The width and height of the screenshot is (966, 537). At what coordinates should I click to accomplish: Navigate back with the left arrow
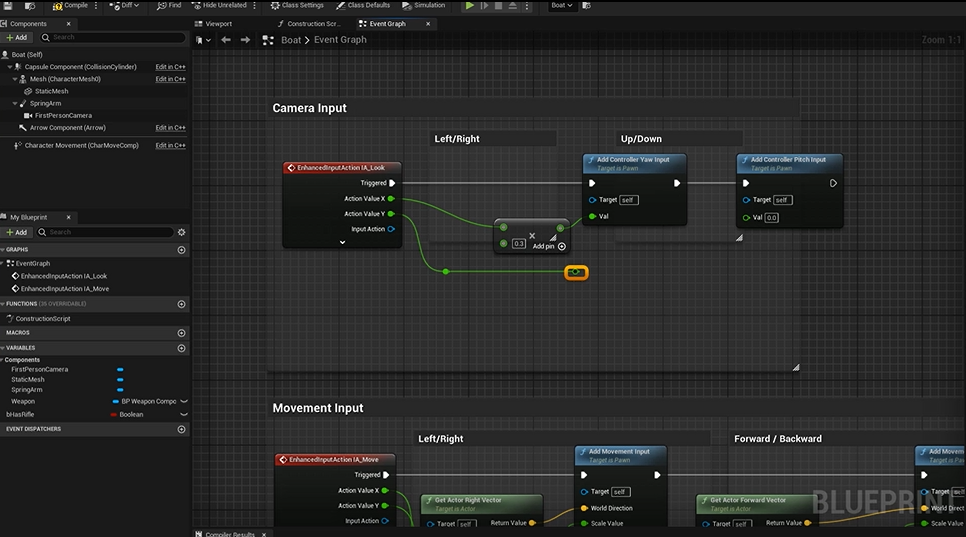[226, 40]
